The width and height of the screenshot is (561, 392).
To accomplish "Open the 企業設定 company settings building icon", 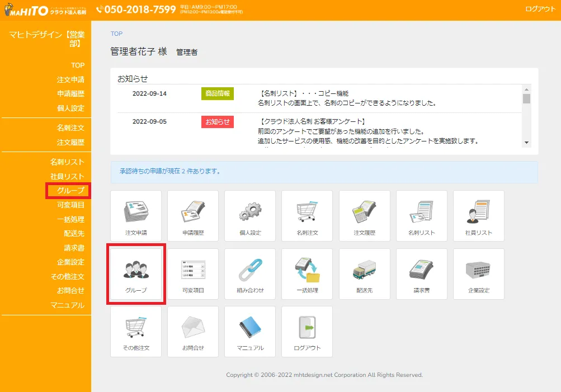I will tap(478, 274).
